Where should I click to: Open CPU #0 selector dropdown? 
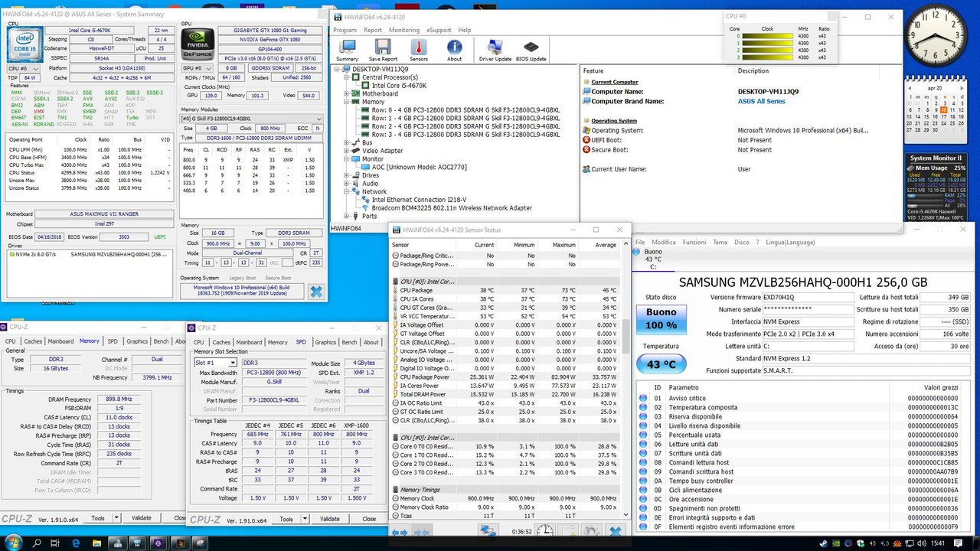point(24,68)
